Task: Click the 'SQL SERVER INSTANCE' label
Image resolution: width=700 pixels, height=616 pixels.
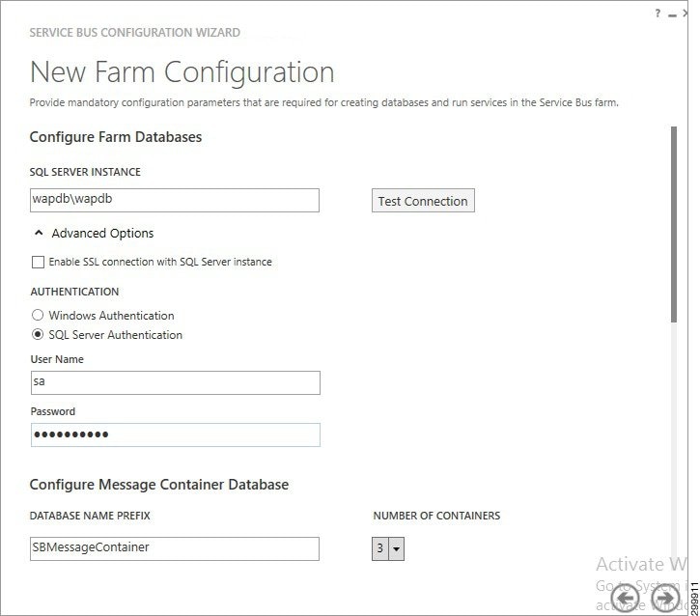Action: pyautogui.click(x=85, y=172)
